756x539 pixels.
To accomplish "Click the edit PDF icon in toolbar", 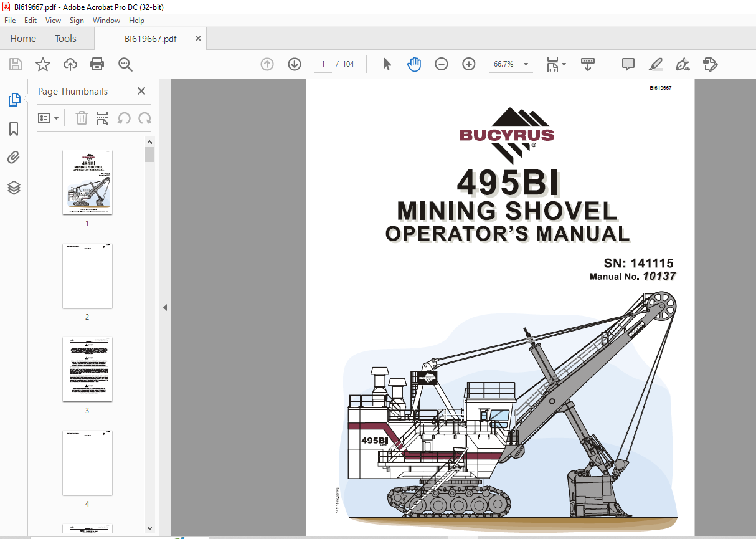I will click(710, 64).
